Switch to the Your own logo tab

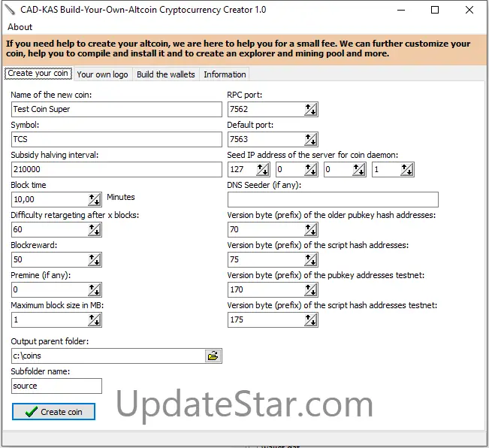coord(103,74)
